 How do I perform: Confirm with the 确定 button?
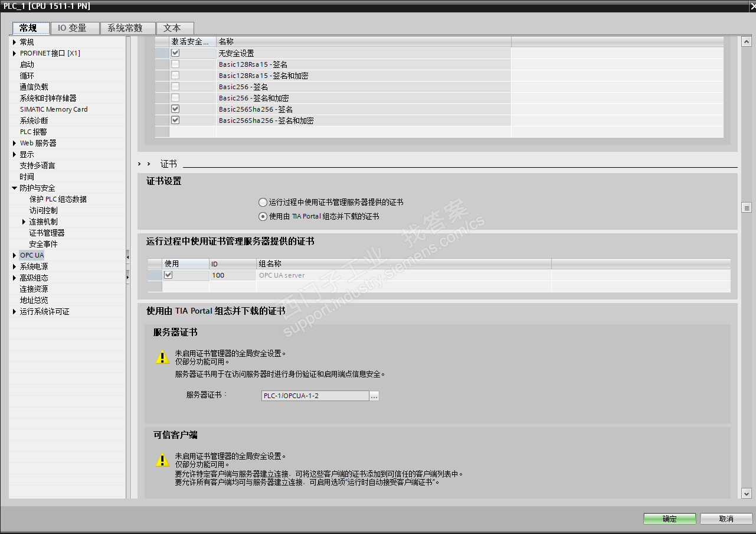click(670, 519)
